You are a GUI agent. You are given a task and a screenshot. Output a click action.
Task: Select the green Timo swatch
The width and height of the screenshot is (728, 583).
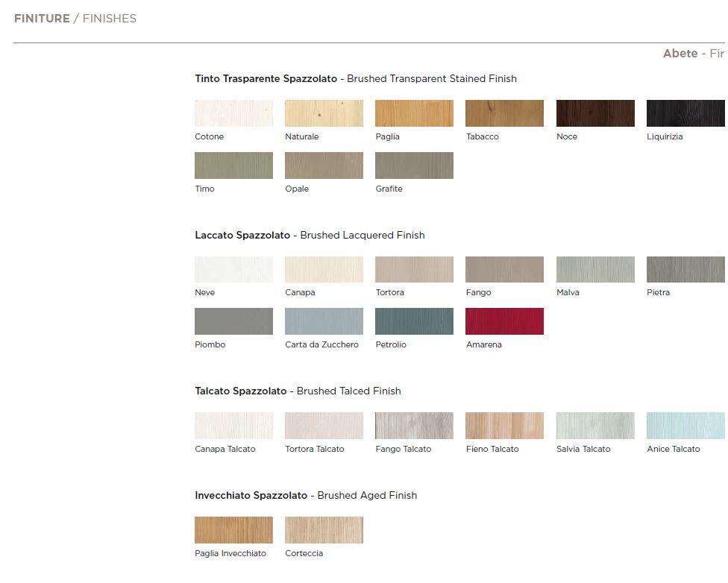point(233,166)
